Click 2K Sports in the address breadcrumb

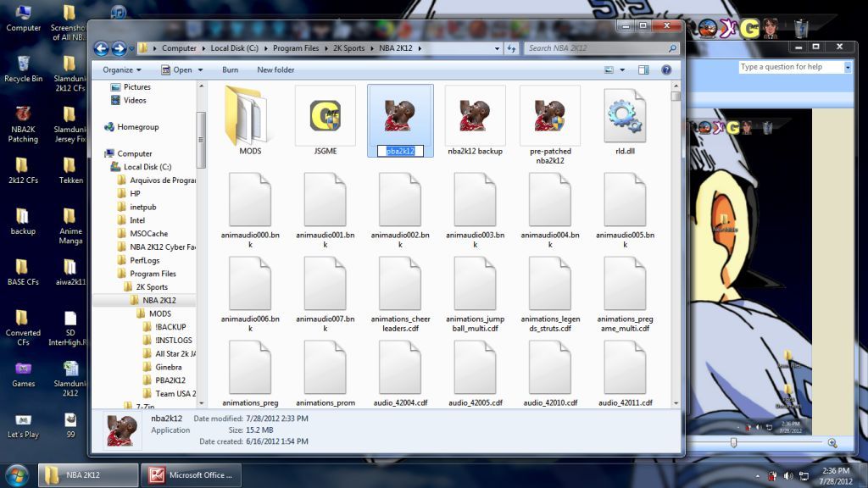(x=348, y=48)
